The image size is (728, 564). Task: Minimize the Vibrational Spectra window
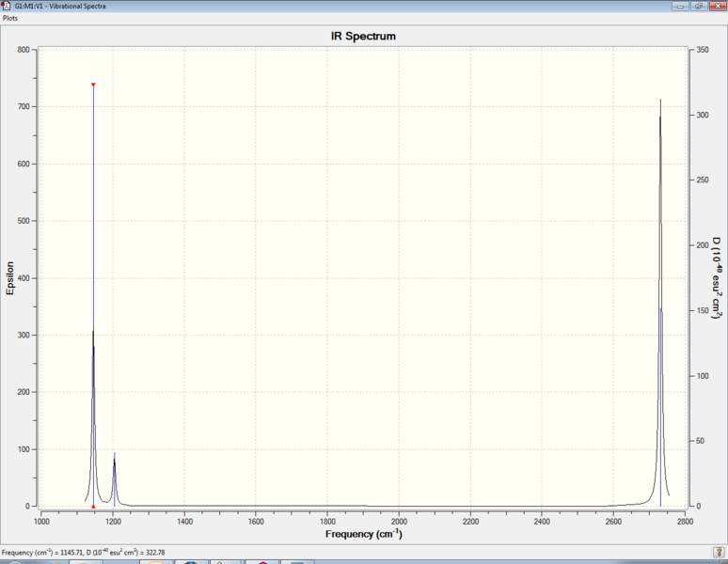click(680, 6)
